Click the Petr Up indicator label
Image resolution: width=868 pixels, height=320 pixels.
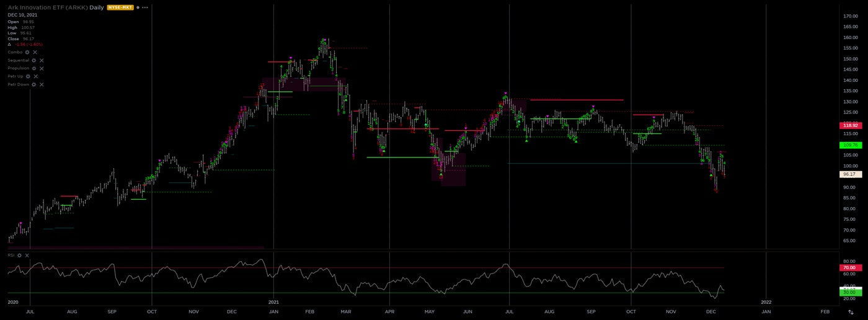[15, 76]
